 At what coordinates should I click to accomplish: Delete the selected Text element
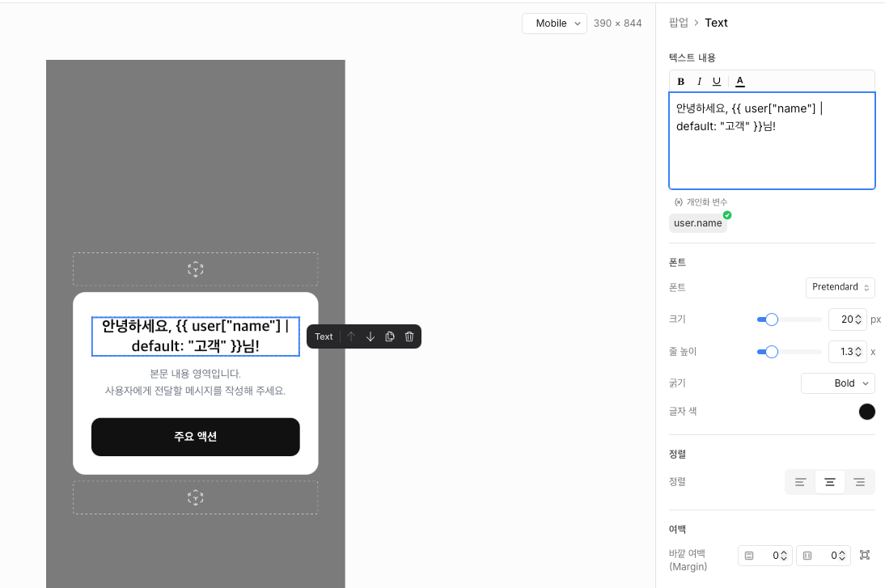409,336
